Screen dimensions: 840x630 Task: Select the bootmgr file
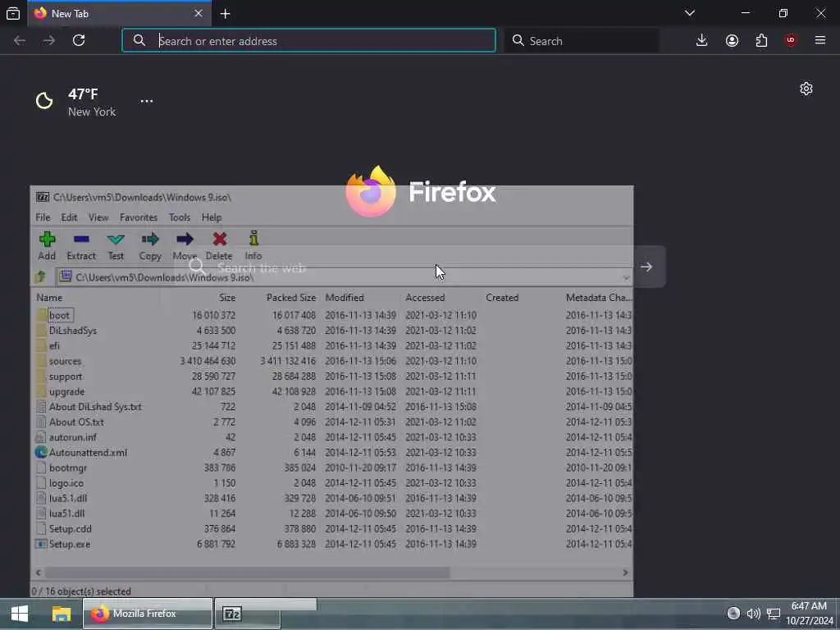coord(68,468)
